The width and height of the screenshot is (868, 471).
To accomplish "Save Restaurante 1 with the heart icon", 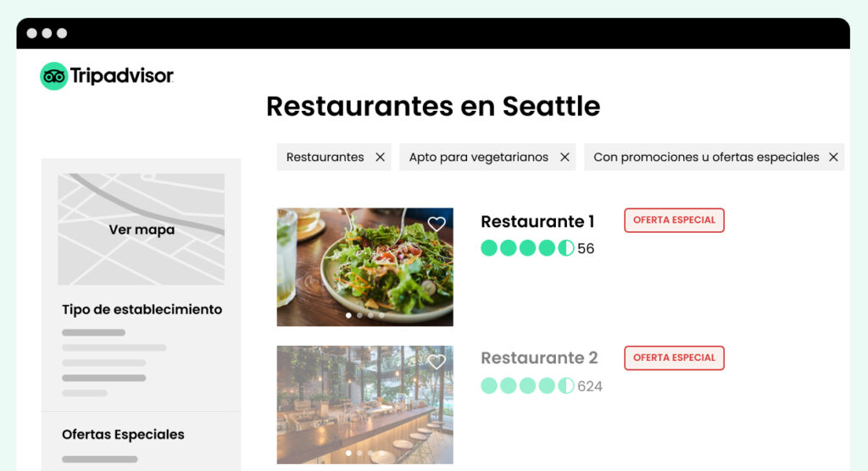I will 437,224.
